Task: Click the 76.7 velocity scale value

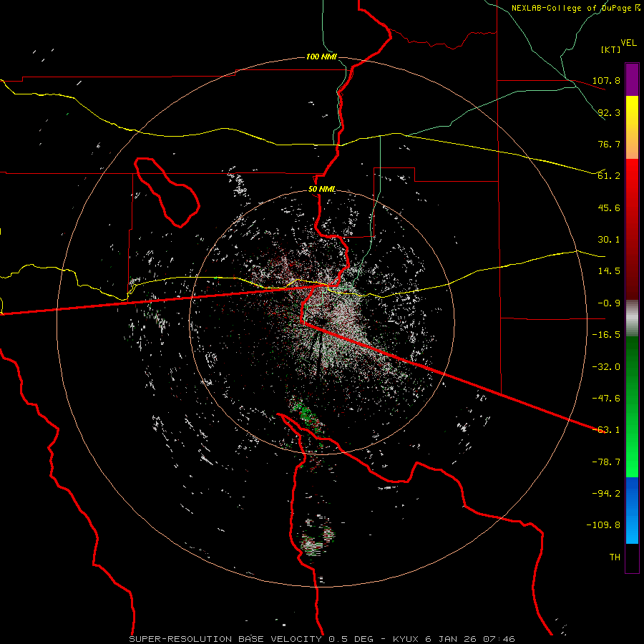Action: [609, 144]
